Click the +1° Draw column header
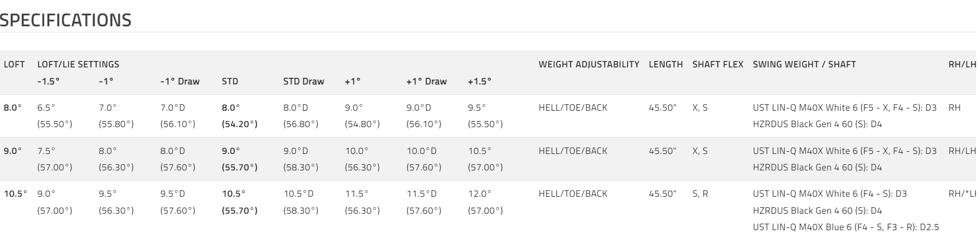This screenshot has width=980, height=240. [426, 81]
